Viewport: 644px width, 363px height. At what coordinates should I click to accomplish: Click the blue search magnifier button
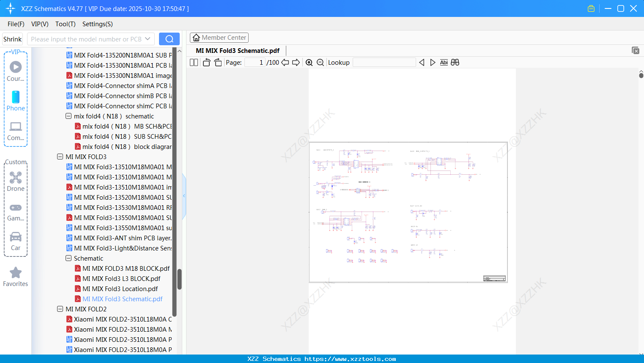[x=169, y=39]
